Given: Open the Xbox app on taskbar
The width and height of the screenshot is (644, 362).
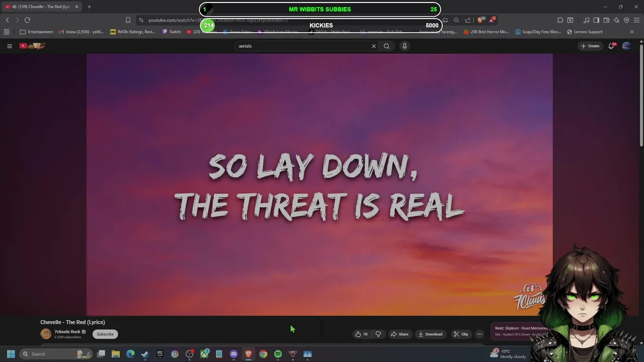Looking at the screenshot, I should click(204, 354).
